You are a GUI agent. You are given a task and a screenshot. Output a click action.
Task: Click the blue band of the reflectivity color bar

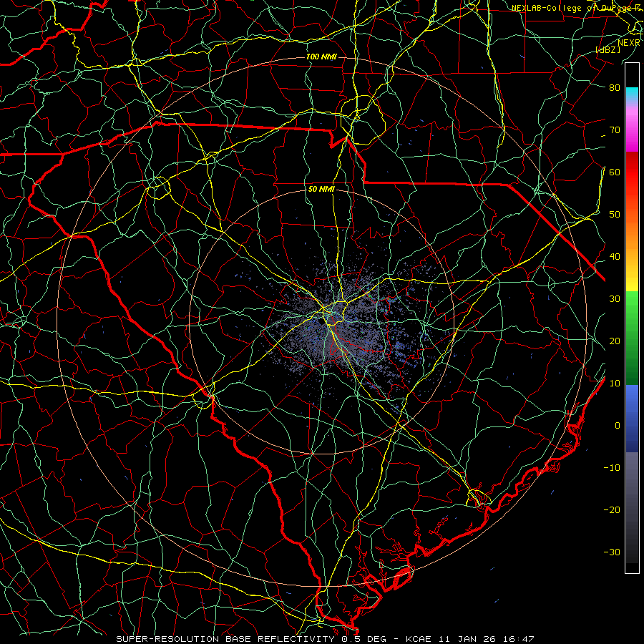click(632, 419)
